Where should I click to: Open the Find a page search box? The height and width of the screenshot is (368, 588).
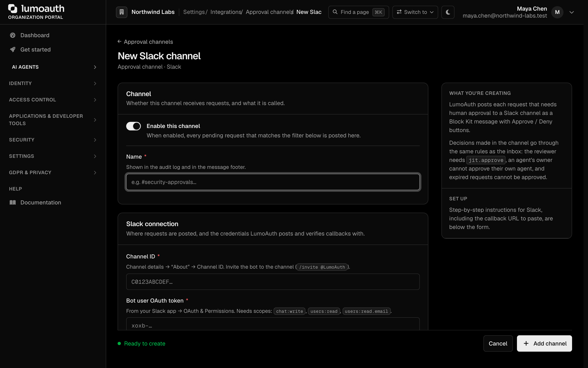pyautogui.click(x=358, y=12)
